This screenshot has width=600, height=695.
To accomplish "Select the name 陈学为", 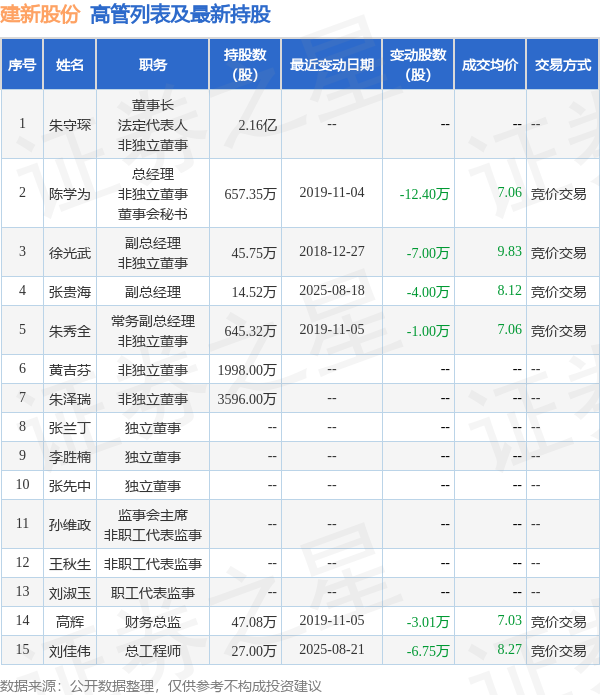I will tap(70, 194).
